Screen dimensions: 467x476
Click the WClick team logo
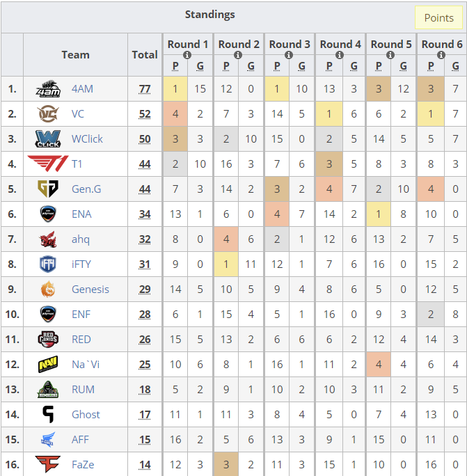pos(48,138)
